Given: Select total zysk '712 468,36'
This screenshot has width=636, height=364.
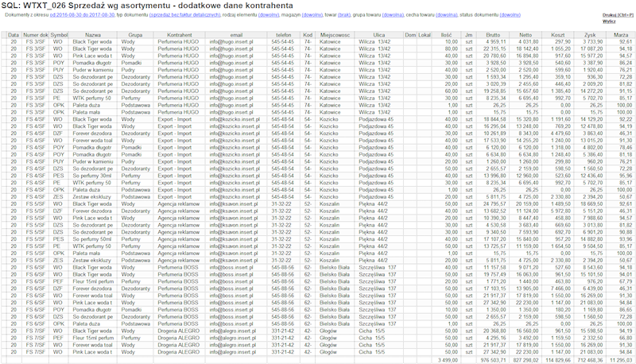Looking at the screenshot, I should tap(590, 360).
